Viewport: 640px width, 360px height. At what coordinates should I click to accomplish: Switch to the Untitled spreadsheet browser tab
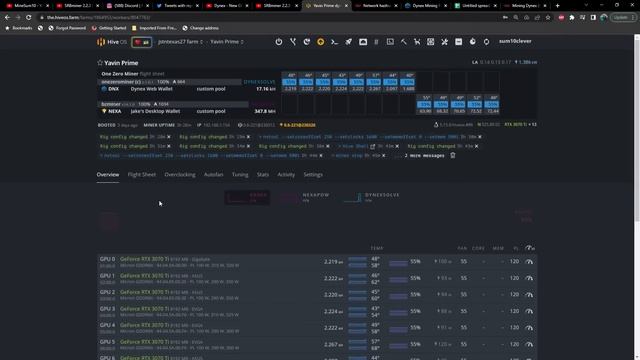click(476, 6)
